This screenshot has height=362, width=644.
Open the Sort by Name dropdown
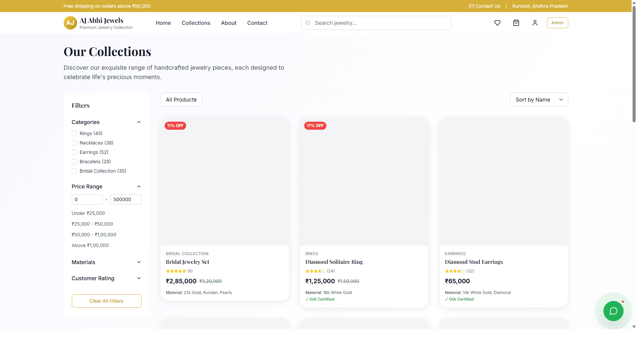pos(539,100)
